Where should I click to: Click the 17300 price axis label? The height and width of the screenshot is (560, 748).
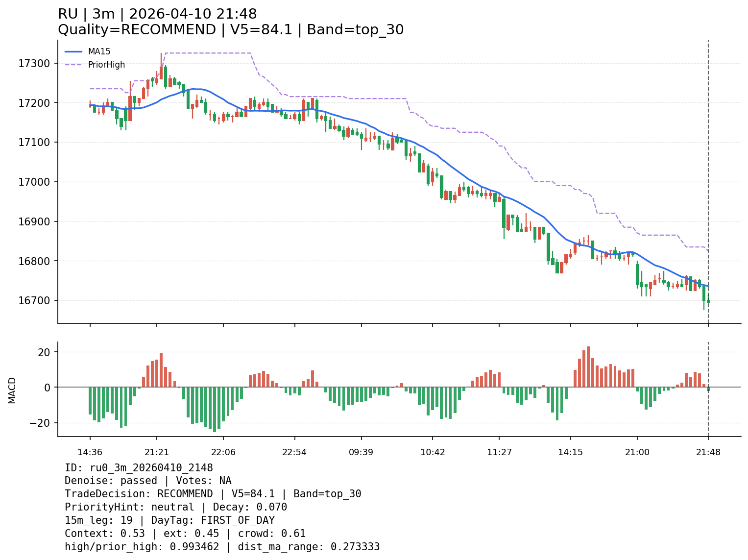coord(34,63)
